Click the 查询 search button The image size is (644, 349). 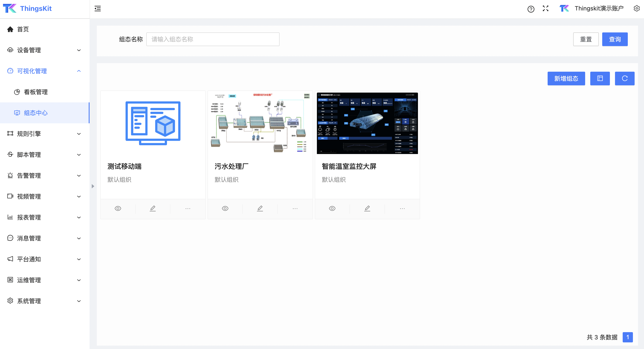615,39
